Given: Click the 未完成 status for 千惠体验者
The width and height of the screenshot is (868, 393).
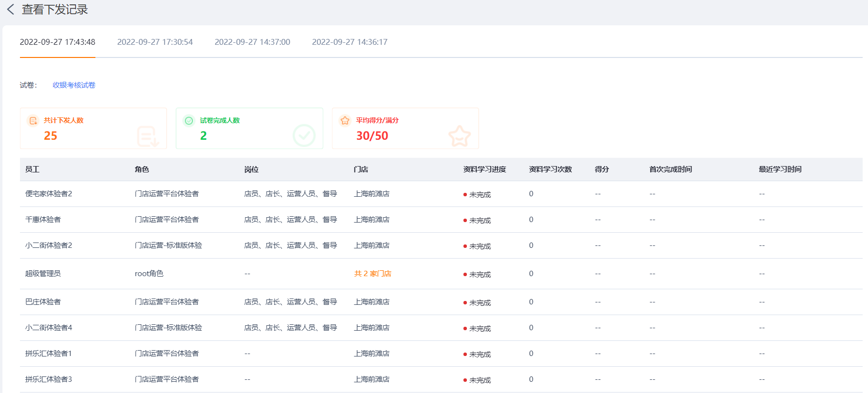Looking at the screenshot, I should pos(480,221).
